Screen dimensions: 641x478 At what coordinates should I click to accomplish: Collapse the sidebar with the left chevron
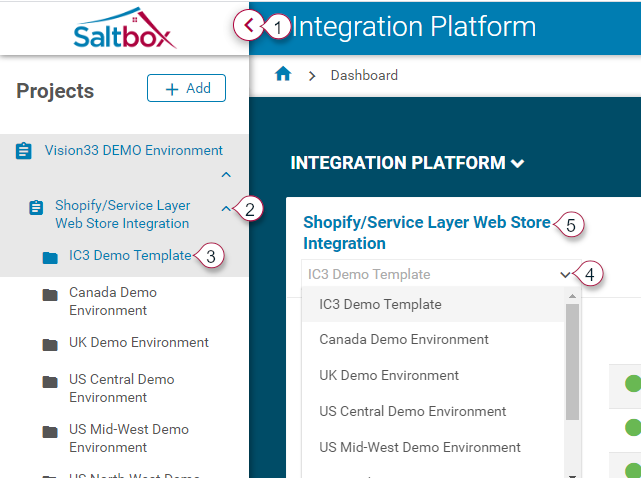[x=249, y=26]
